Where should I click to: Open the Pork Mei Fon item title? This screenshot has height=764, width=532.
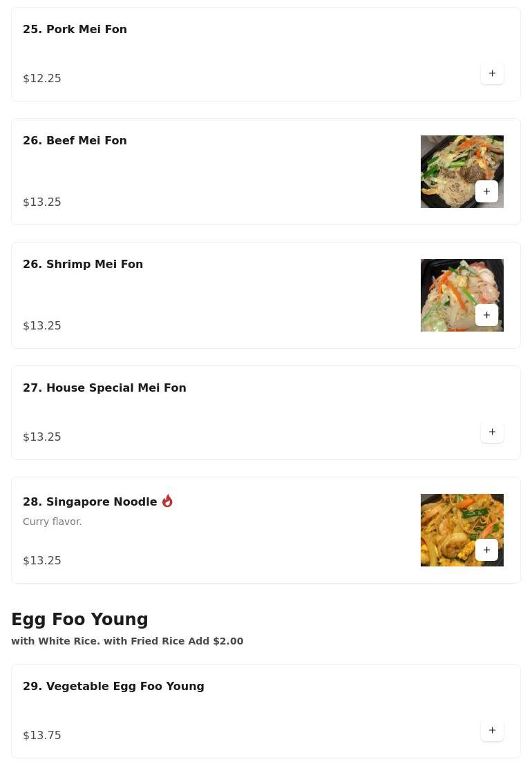click(x=75, y=29)
